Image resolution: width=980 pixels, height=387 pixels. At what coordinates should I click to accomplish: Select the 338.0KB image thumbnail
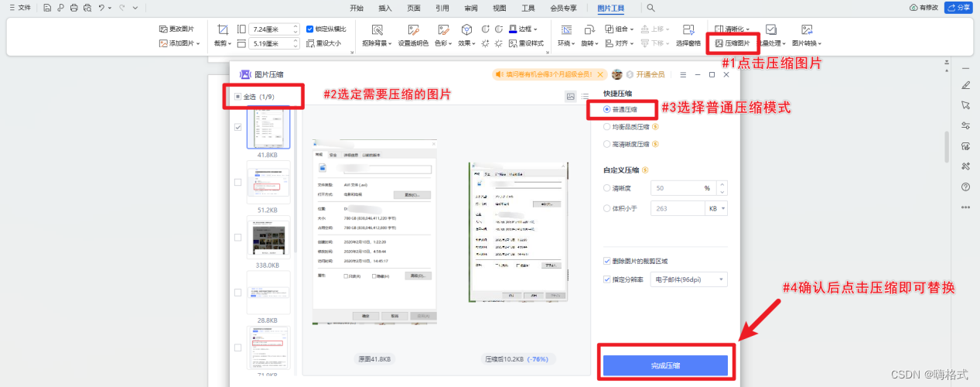click(x=268, y=238)
